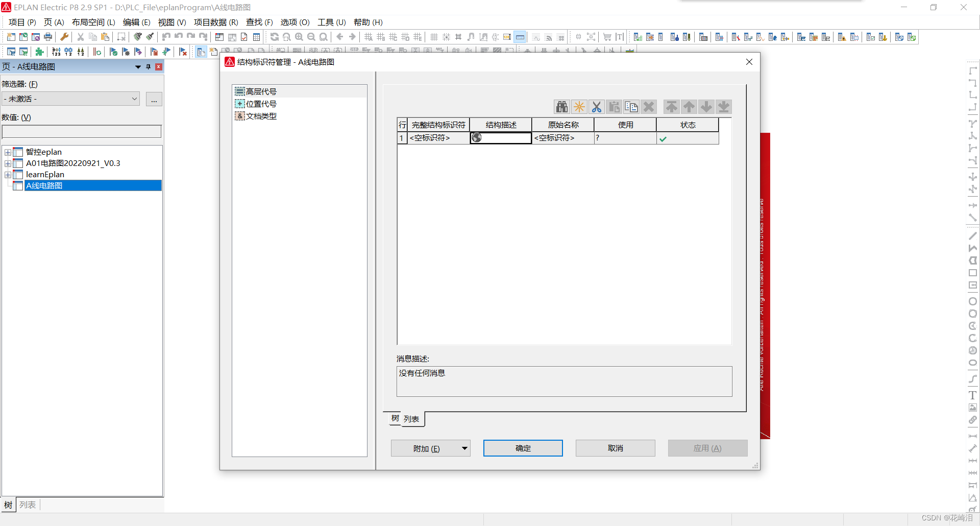This screenshot has width=980, height=526.
Task: Click the left arrow back icon
Action: pos(340,37)
